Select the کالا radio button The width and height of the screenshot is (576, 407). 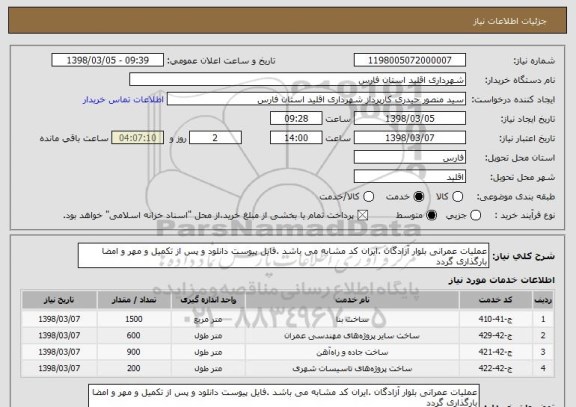457,197
